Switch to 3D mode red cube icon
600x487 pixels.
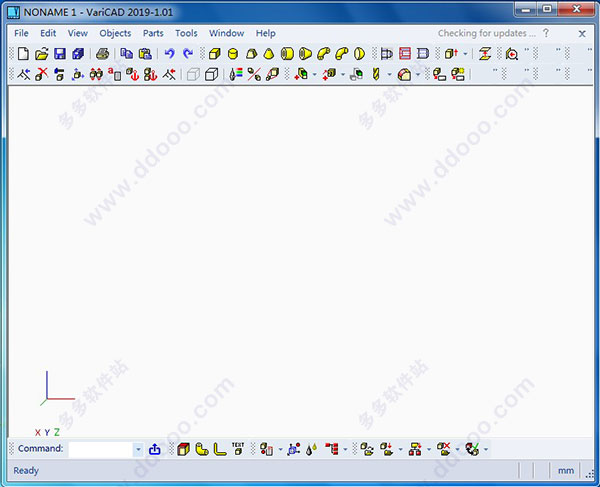pos(184,449)
